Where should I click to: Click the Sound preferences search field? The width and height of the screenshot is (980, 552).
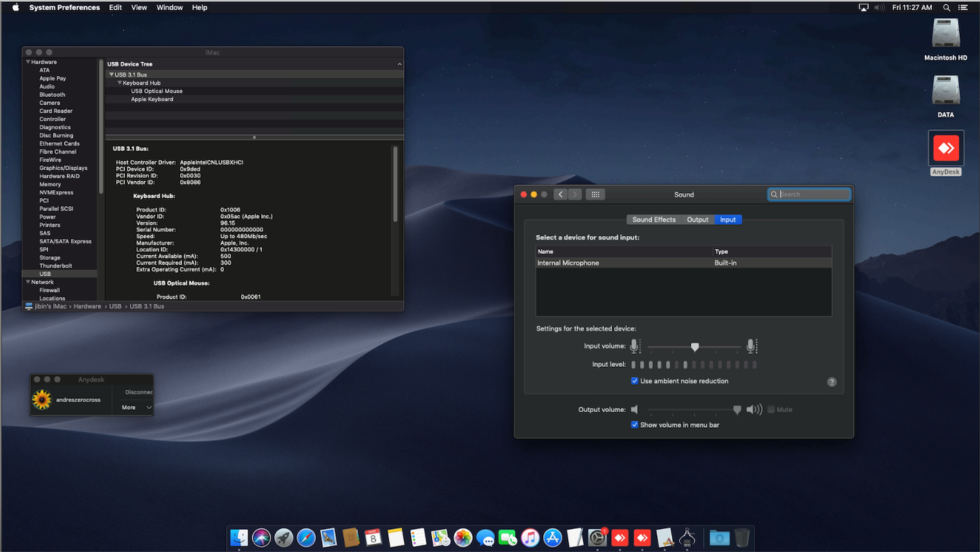pyautogui.click(x=809, y=195)
